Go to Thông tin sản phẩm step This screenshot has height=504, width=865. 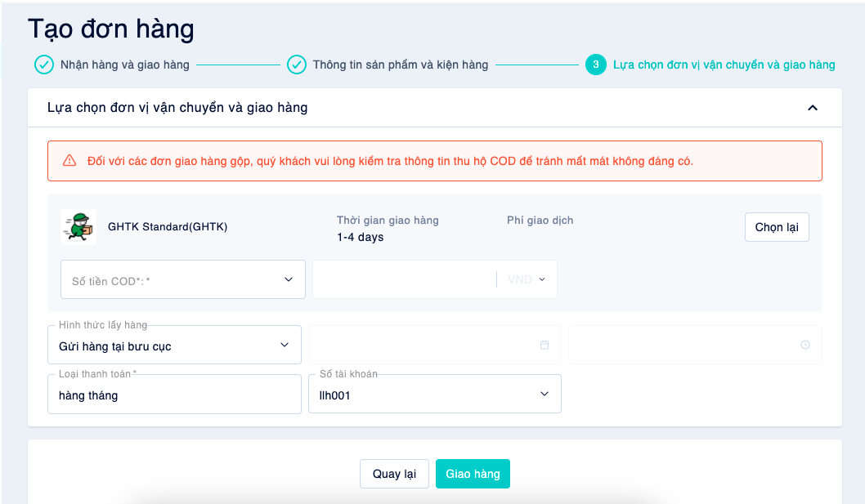tap(401, 65)
